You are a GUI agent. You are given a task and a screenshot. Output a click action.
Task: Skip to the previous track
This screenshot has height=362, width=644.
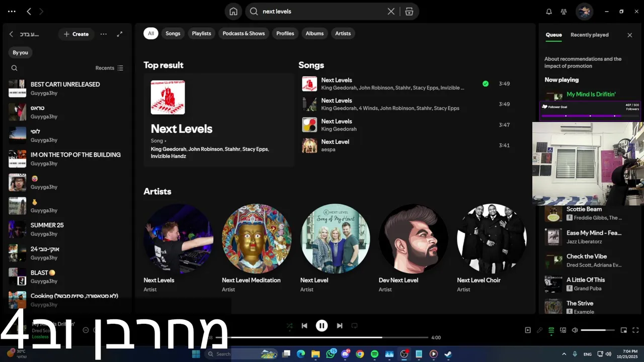click(304, 326)
